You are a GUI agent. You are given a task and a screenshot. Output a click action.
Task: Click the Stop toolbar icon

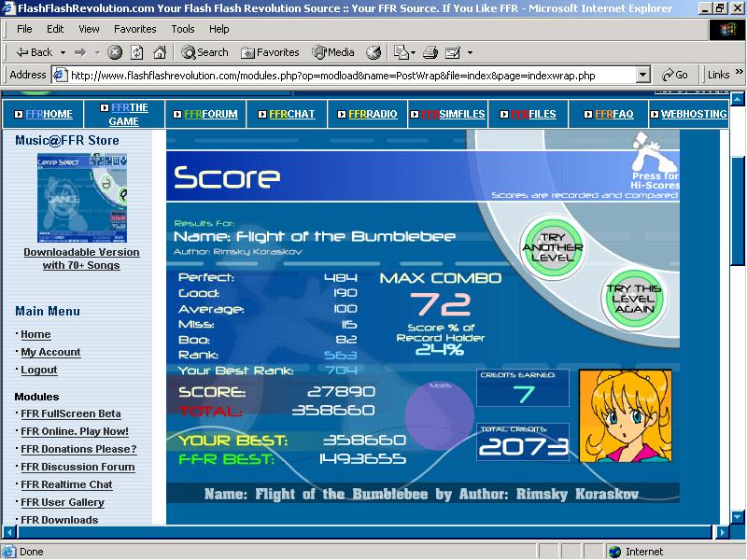[x=114, y=52]
